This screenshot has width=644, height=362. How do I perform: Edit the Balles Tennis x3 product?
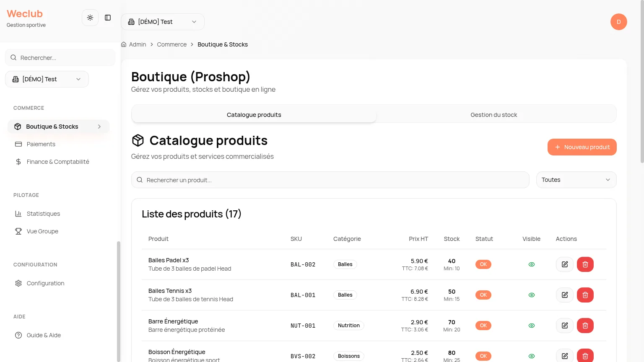click(x=565, y=295)
